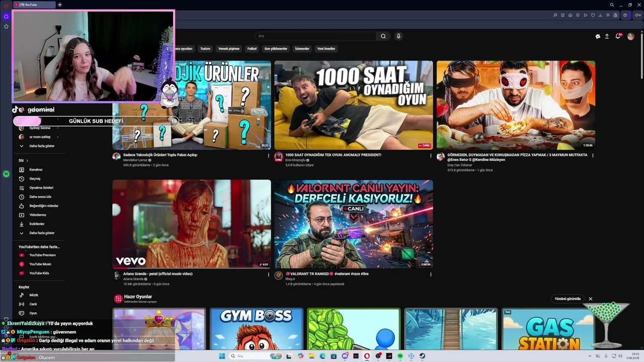Image resolution: width=644 pixels, height=362 pixels.
Task: Open Microsoft Edge from the taskbar
Action: [x=323, y=356]
